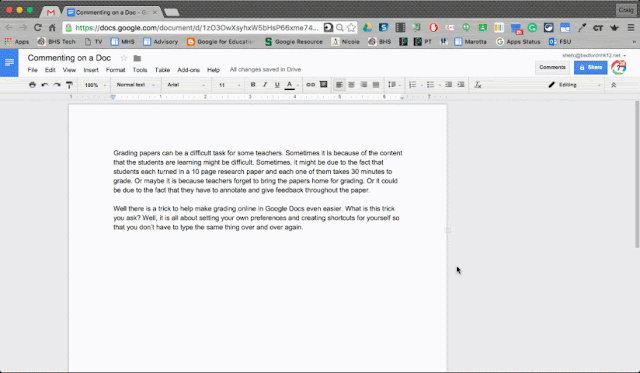Click the blue Share button

(x=590, y=67)
